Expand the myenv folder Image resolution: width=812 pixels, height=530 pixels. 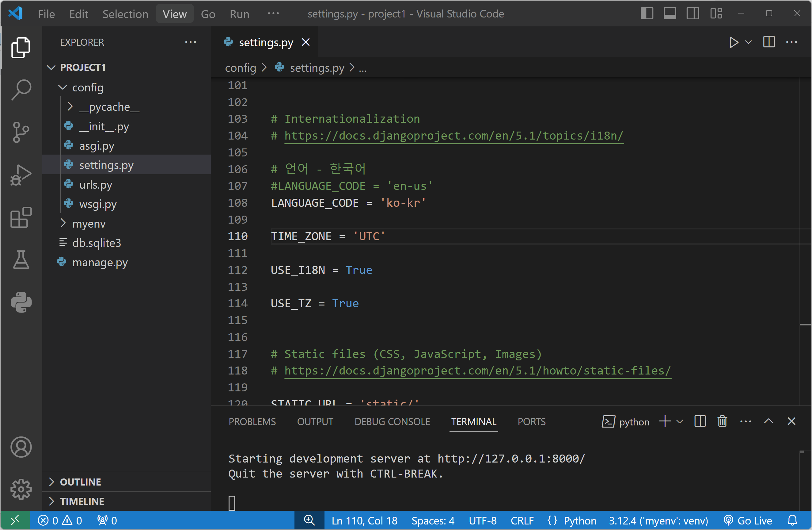coord(89,224)
